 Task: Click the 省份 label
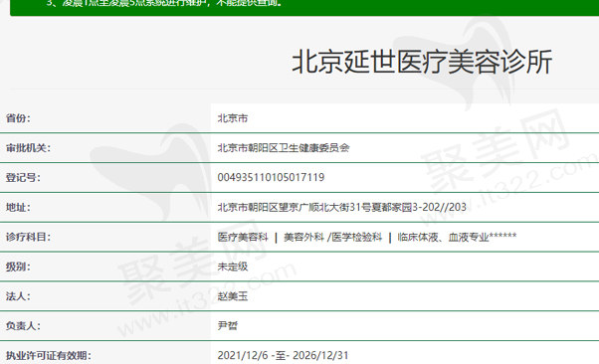(18, 118)
